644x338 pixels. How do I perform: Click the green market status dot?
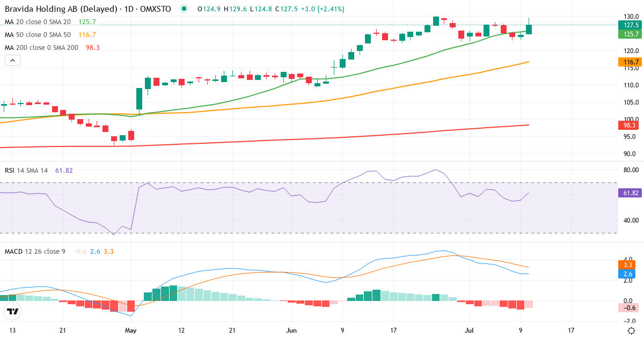tap(185, 9)
